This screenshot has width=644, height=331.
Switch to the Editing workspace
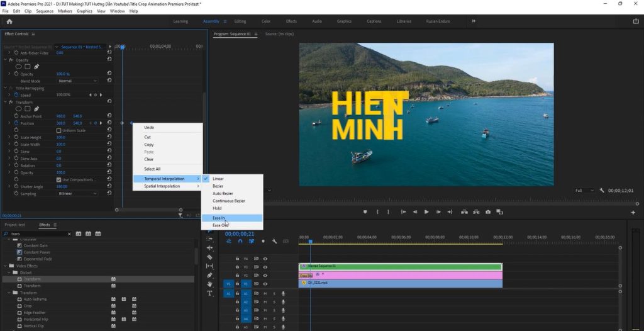pos(240,21)
